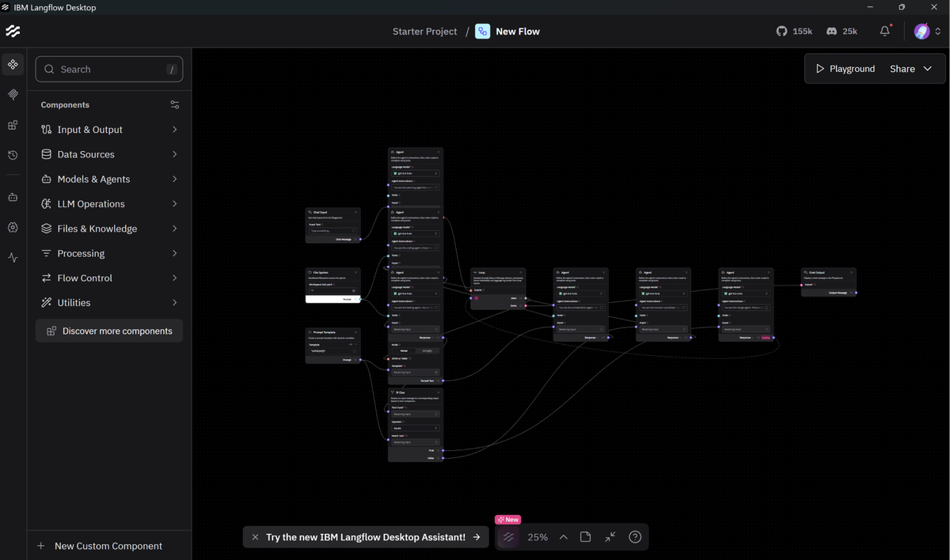Open the Share dropdown

[x=911, y=69]
